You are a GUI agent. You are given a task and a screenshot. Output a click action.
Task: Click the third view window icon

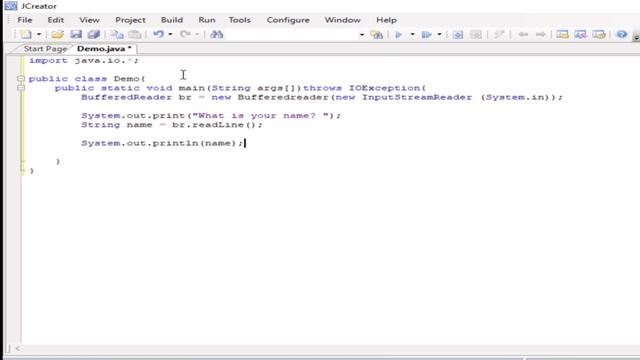pos(599,35)
